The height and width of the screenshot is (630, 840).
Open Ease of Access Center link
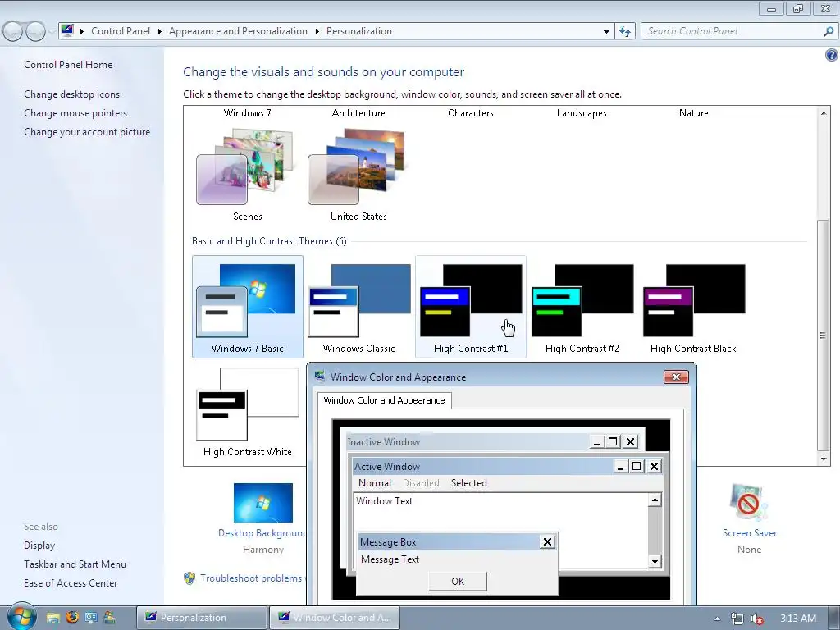(x=71, y=583)
